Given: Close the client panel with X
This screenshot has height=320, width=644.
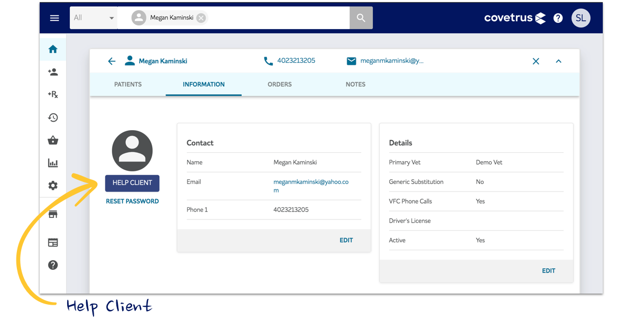Looking at the screenshot, I should 536,61.
